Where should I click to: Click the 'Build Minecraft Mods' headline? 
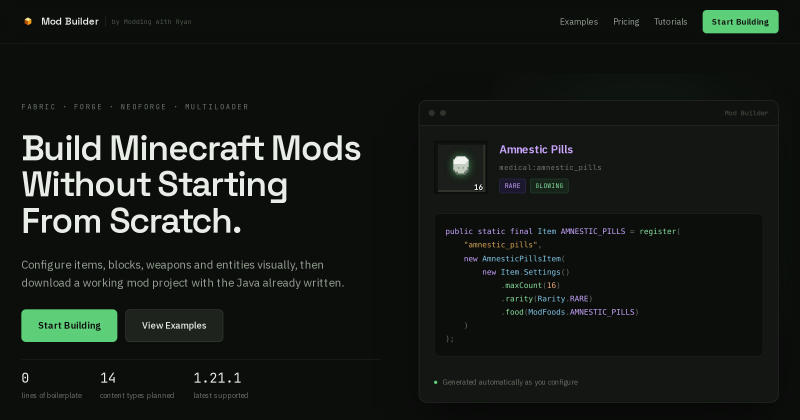[191, 149]
